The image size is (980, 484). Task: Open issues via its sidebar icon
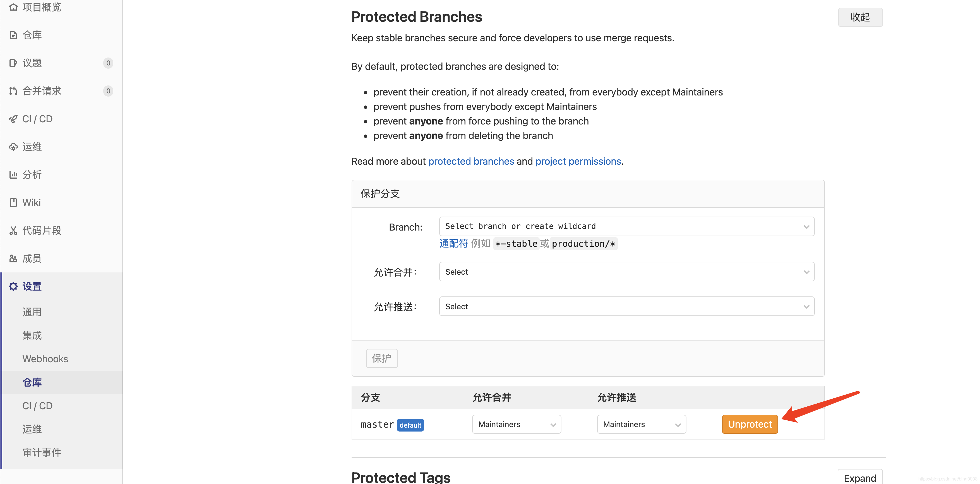[x=13, y=63]
